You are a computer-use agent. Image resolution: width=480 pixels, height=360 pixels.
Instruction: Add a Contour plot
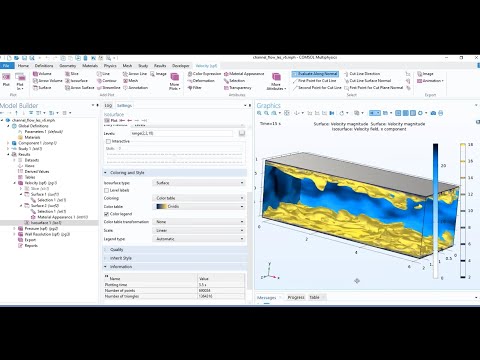107,81
